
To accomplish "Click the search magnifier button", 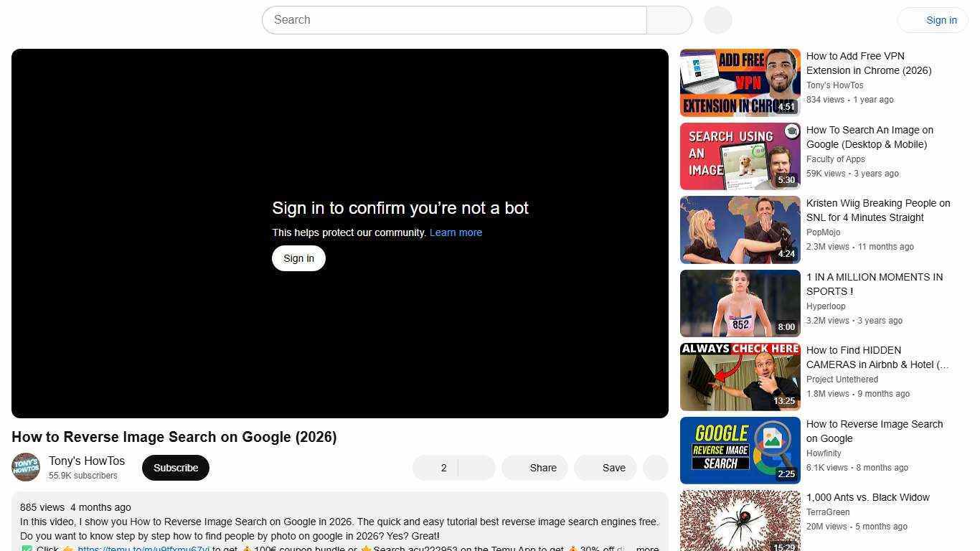I will tap(668, 19).
